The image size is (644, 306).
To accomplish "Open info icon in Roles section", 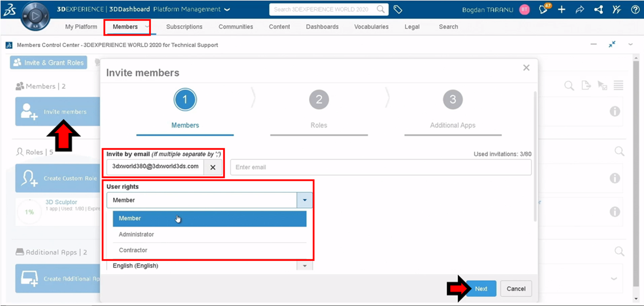I will pos(614,178).
